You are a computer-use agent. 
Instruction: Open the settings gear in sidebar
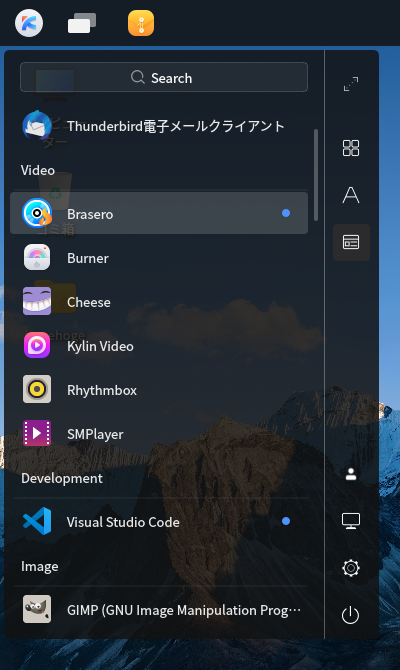(351, 568)
